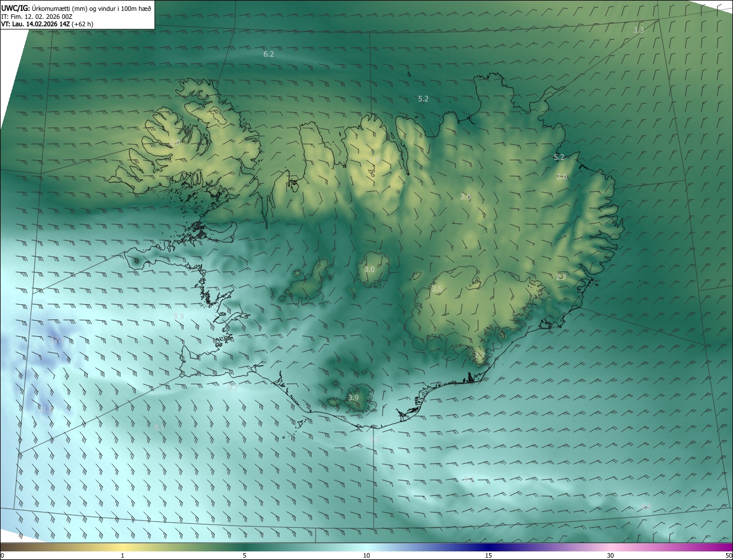Click the 9.7 value label near the coast

point(232,388)
